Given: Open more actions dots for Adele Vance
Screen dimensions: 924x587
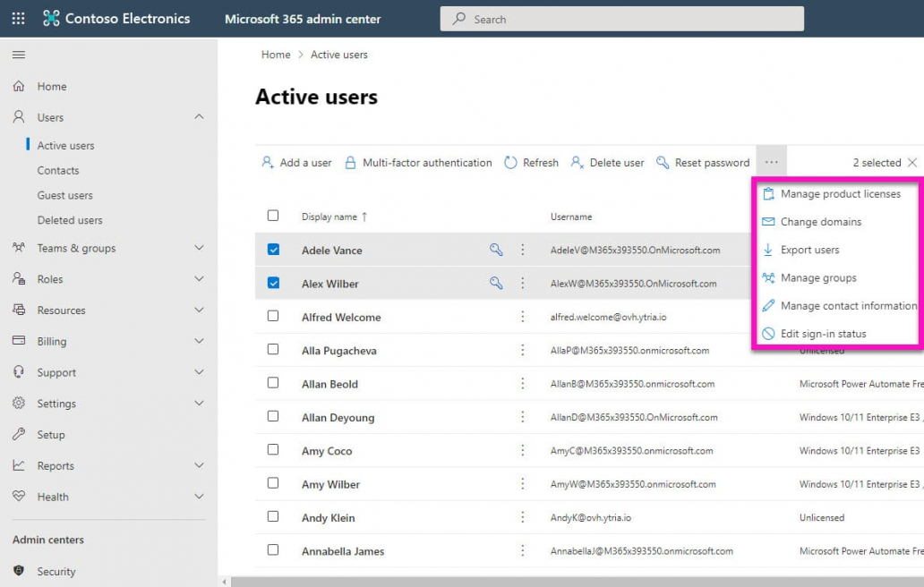Looking at the screenshot, I should pyautogui.click(x=522, y=250).
